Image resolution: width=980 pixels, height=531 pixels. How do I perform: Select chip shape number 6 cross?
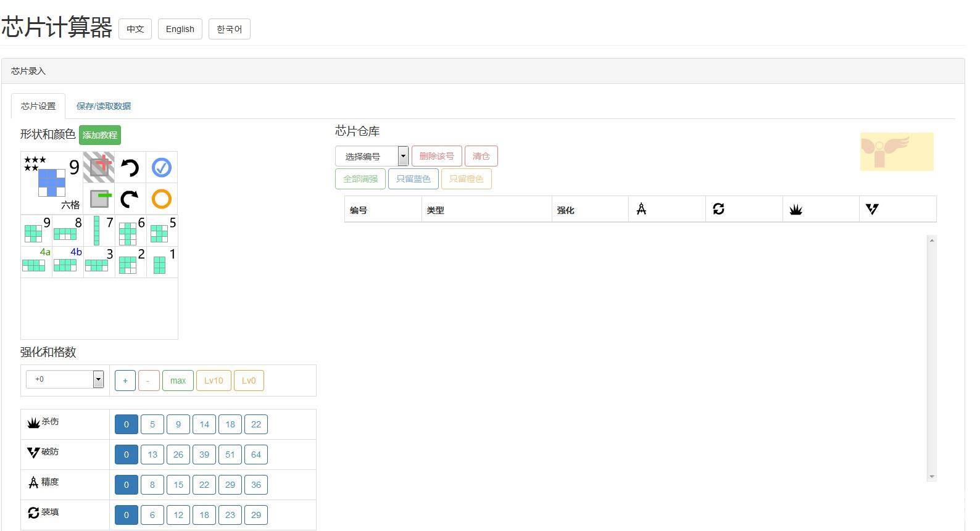[x=130, y=230]
